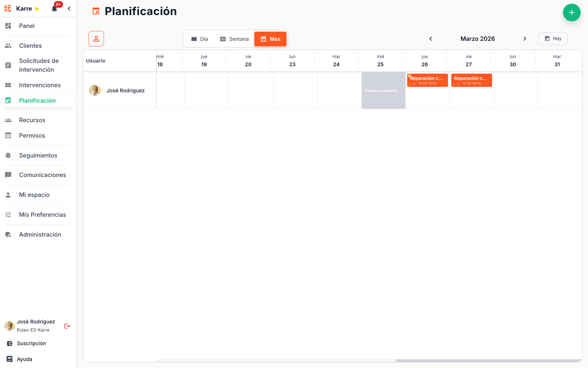588x368 pixels.
Task: Open the user filter icon above the planner
Action: (96, 38)
